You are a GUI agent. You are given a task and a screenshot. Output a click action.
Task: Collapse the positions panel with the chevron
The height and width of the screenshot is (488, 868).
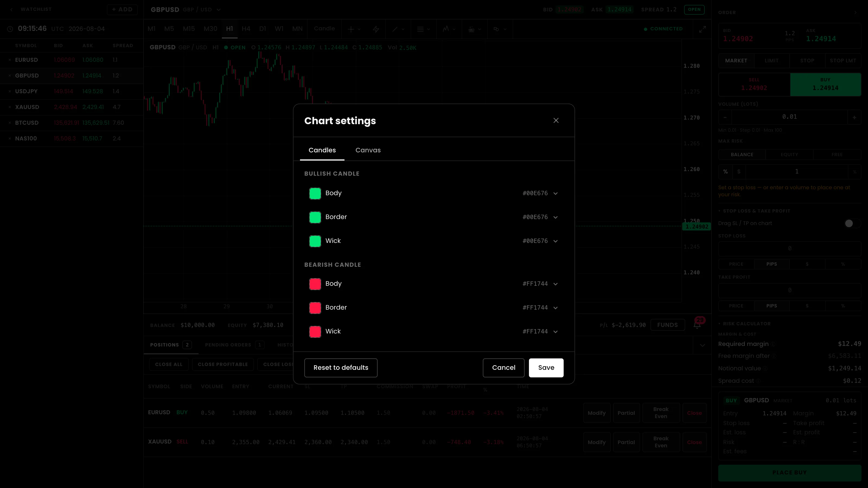tap(702, 345)
